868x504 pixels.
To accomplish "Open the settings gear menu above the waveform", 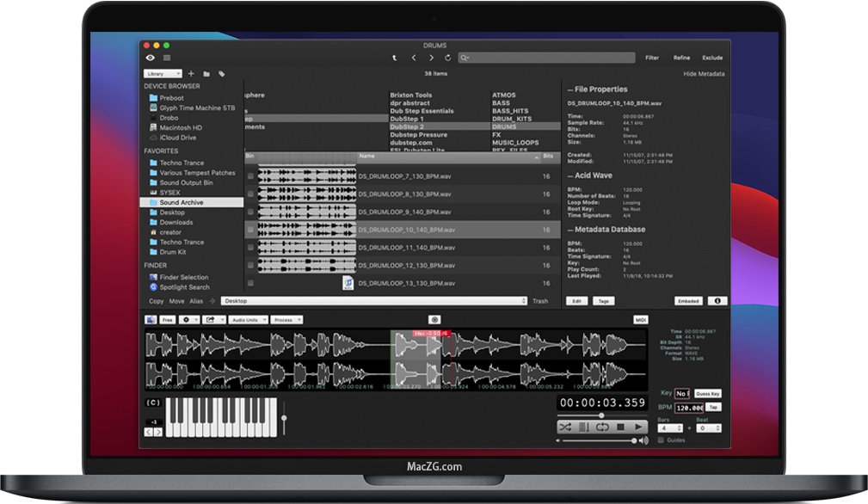I will (x=187, y=319).
